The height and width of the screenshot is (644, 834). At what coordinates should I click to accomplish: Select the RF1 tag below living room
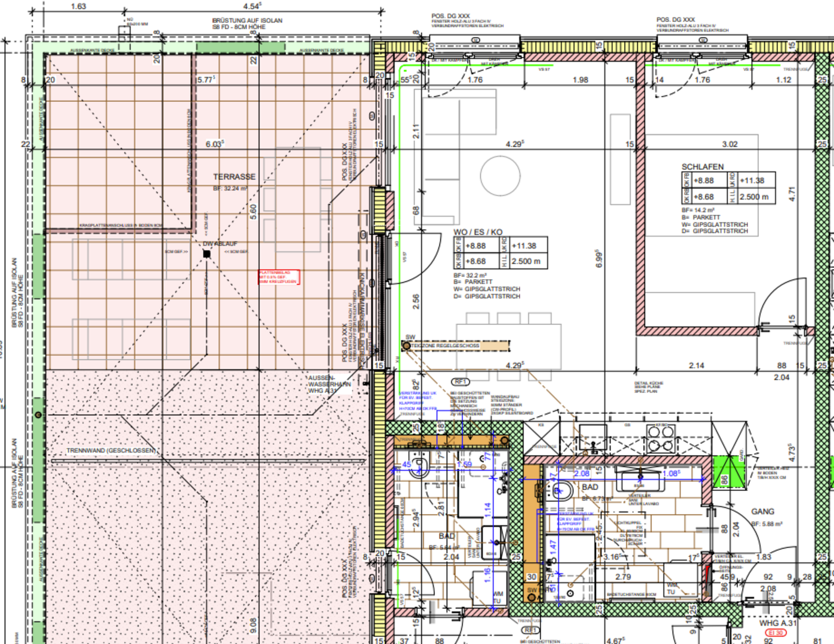(x=461, y=382)
